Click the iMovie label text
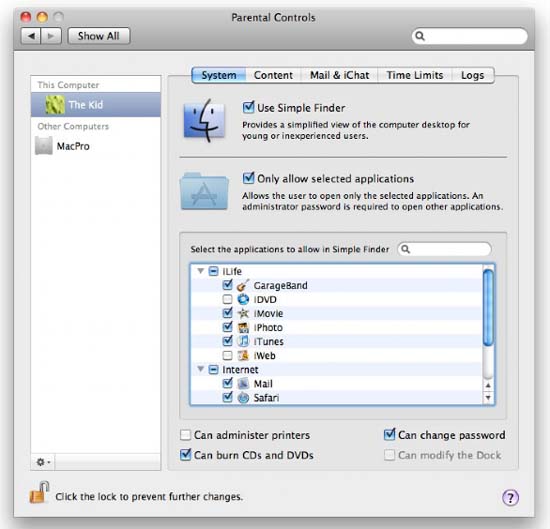Screen dimensions: 550x529 (x=268, y=314)
